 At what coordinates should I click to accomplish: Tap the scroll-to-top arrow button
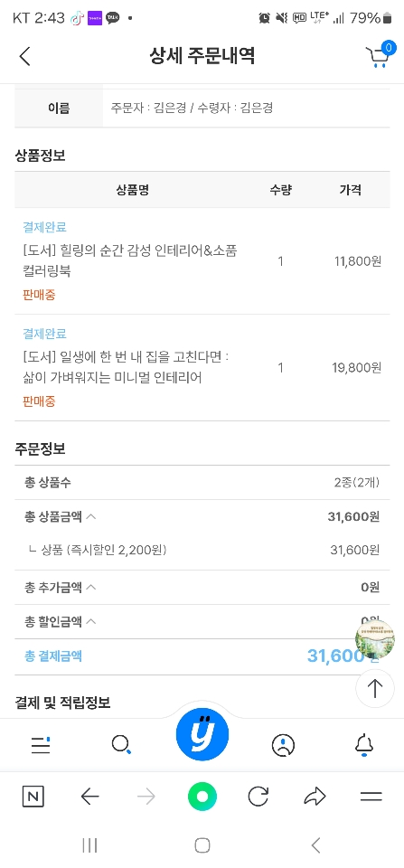(x=375, y=689)
